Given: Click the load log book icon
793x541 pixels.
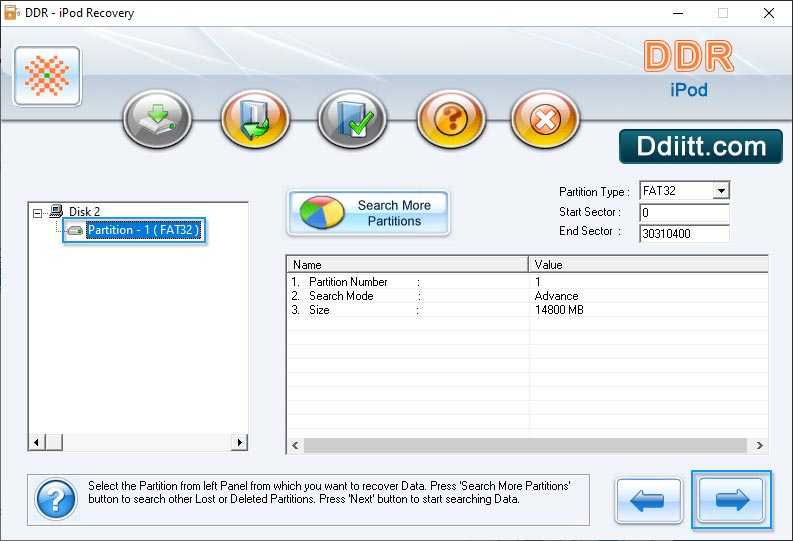Looking at the screenshot, I should coord(254,120).
